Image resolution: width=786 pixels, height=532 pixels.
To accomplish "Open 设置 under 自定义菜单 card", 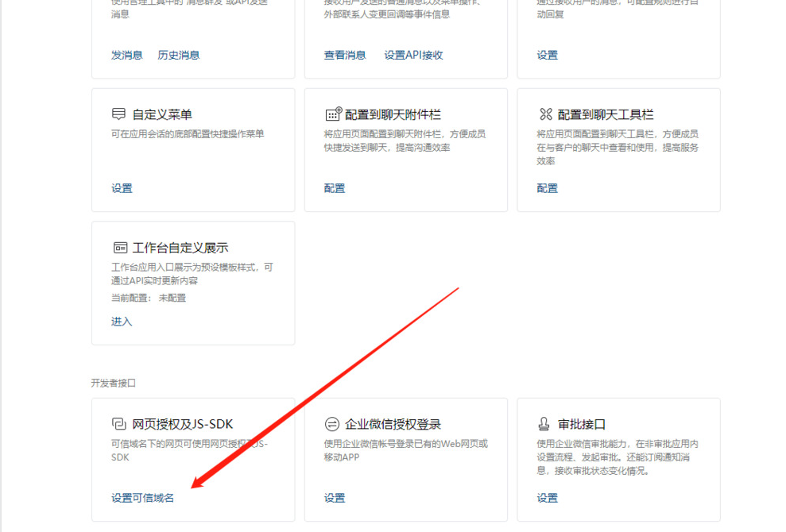I will pos(122,188).
